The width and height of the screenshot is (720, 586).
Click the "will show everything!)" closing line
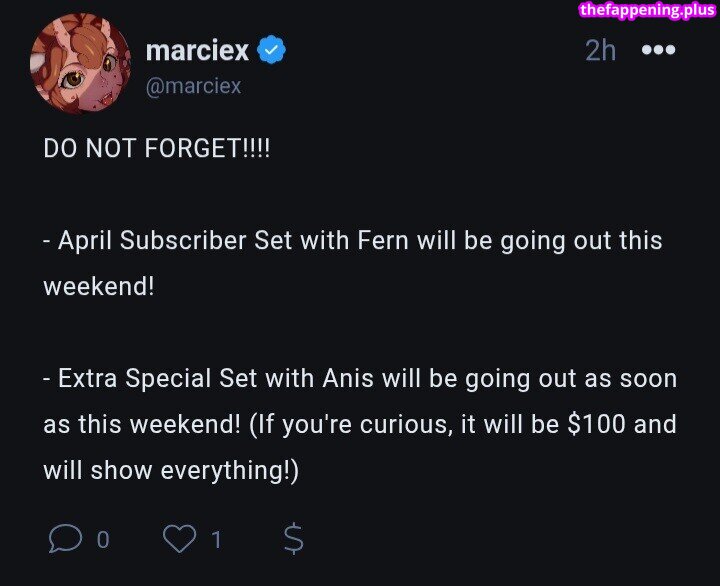click(171, 470)
